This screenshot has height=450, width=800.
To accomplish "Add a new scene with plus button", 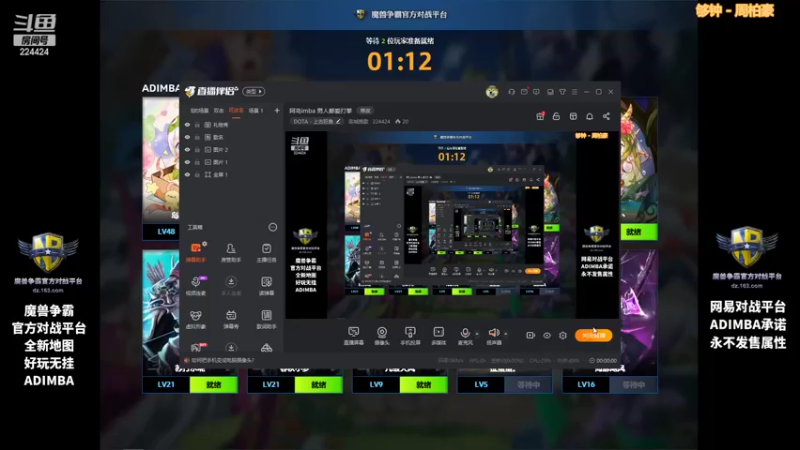I will coord(277,110).
